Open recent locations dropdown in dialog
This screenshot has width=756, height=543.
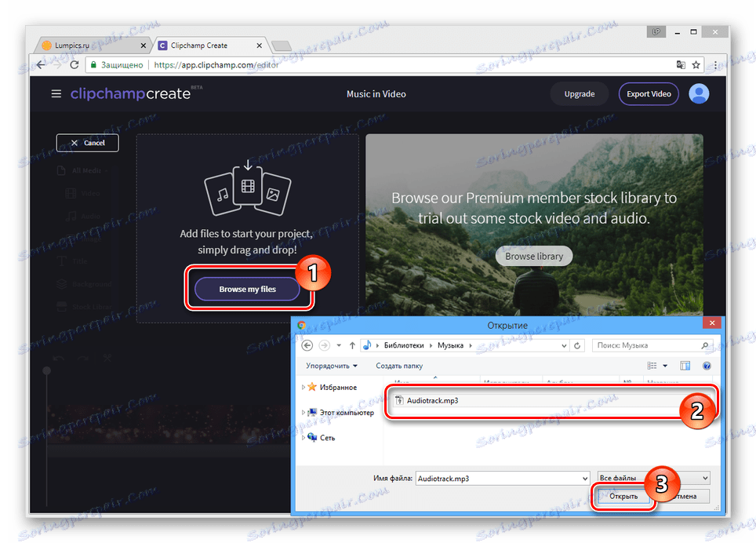pyautogui.click(x=339, y=345)
